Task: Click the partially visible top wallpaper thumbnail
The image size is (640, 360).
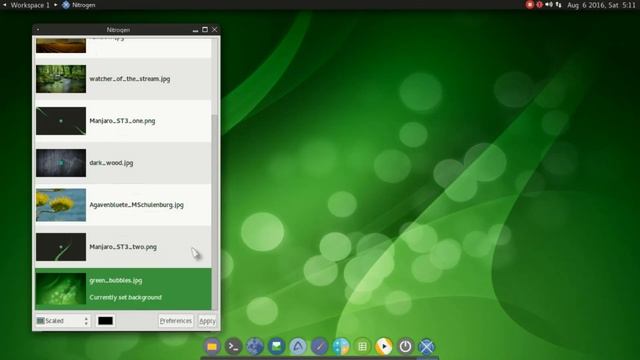Action: pyautogui.click(x=61, y=45)
